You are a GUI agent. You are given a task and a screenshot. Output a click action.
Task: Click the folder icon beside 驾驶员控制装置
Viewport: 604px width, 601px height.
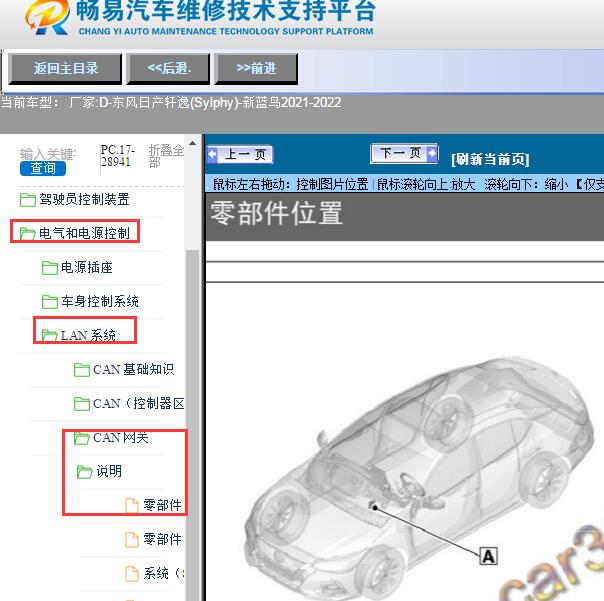[x=28, y=200]
